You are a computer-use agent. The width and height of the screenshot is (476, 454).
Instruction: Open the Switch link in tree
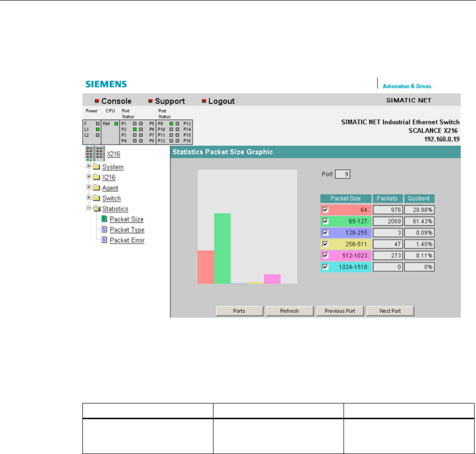111,198
